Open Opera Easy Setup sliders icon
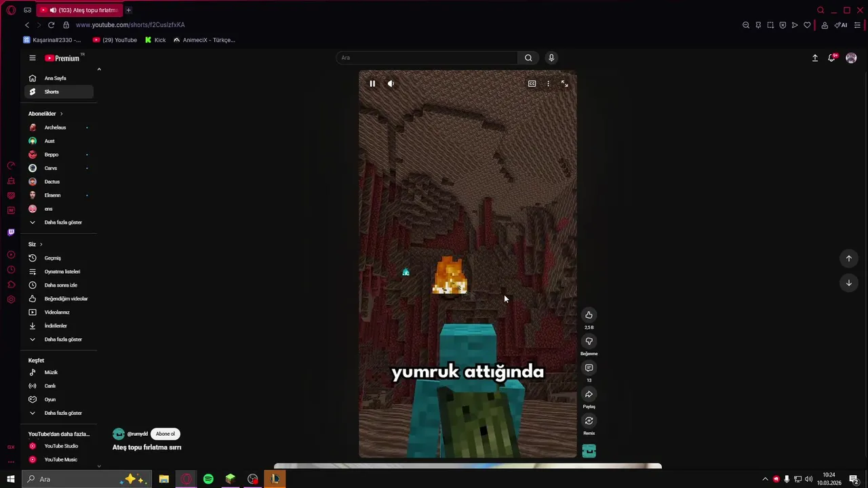868x488 pixels. 857,25
